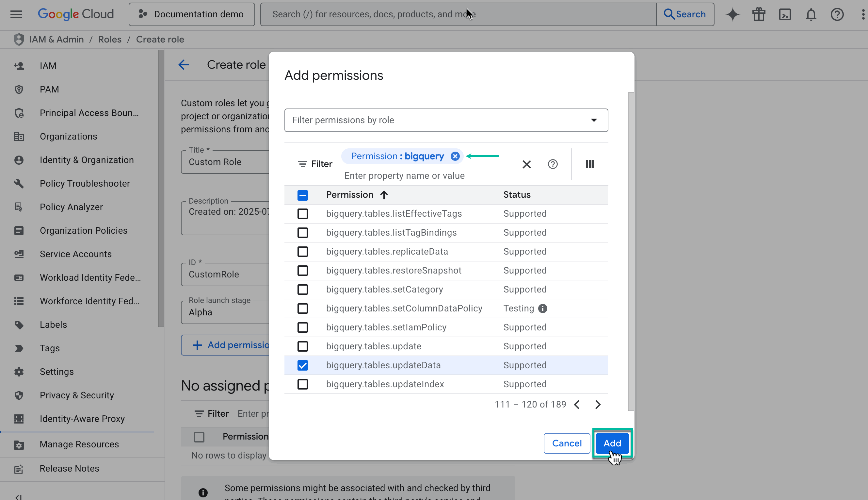Clear all filters with the X icon

[x=527, y=164]
